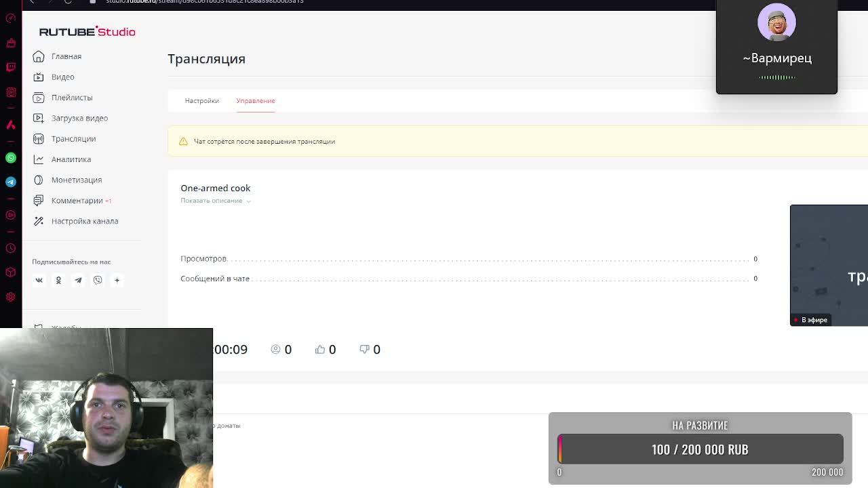
Task: Click the Трансляция page heading
Action: [x=206, y=59]
